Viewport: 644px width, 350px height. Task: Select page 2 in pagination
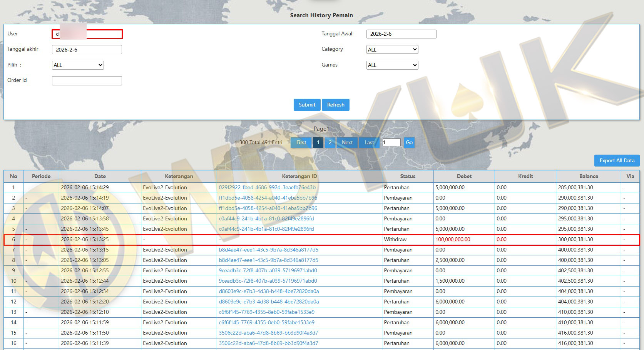[x=330, y=142]
